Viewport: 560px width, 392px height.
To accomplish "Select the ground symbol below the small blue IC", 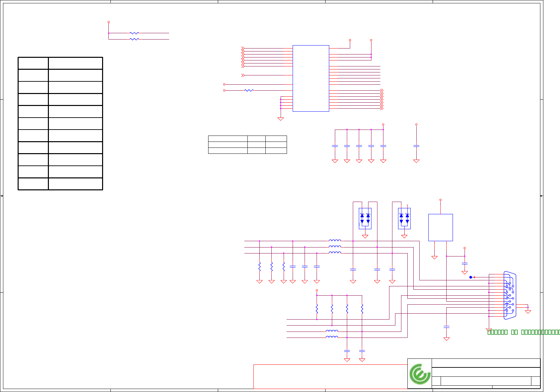I will 435,257.
